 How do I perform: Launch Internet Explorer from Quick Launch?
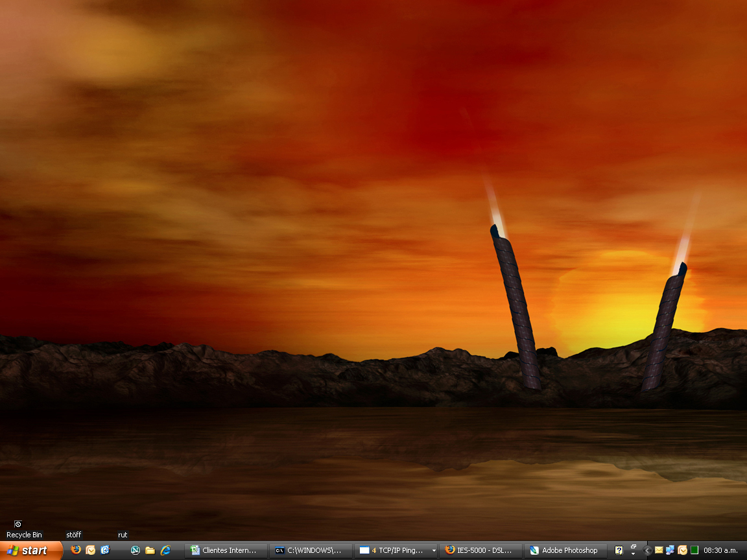tap(165, 550)
